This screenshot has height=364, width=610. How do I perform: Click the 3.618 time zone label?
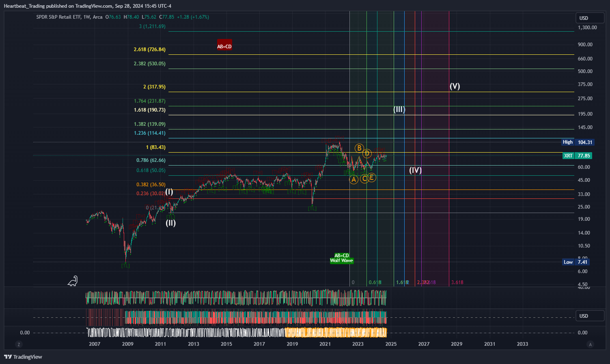tap(457, 282)
